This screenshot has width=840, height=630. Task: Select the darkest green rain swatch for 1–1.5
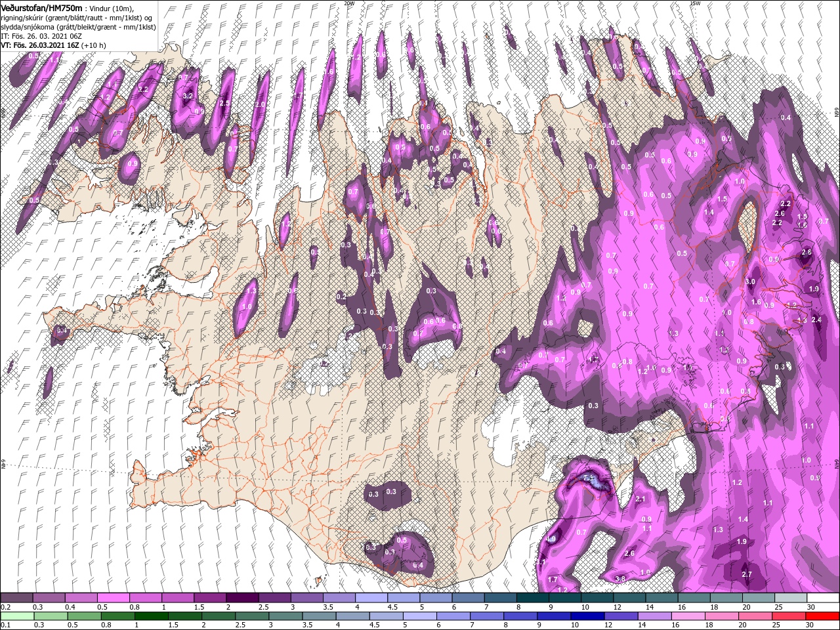[x=151, y=616]
